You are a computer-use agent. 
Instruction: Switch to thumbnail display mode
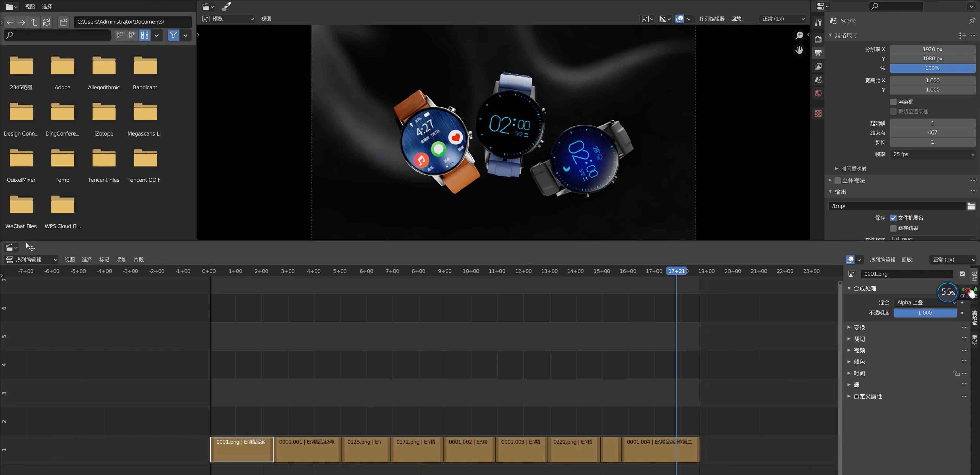145,35
